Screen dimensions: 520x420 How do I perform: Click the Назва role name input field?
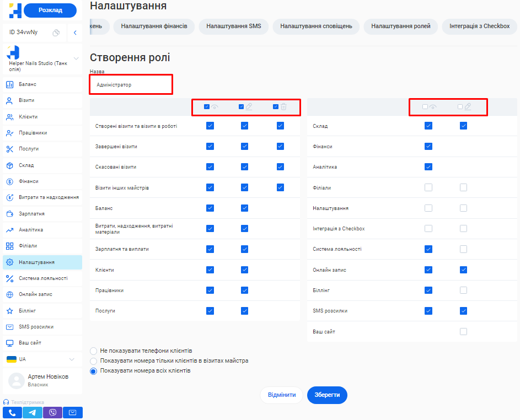pos(131,85)
